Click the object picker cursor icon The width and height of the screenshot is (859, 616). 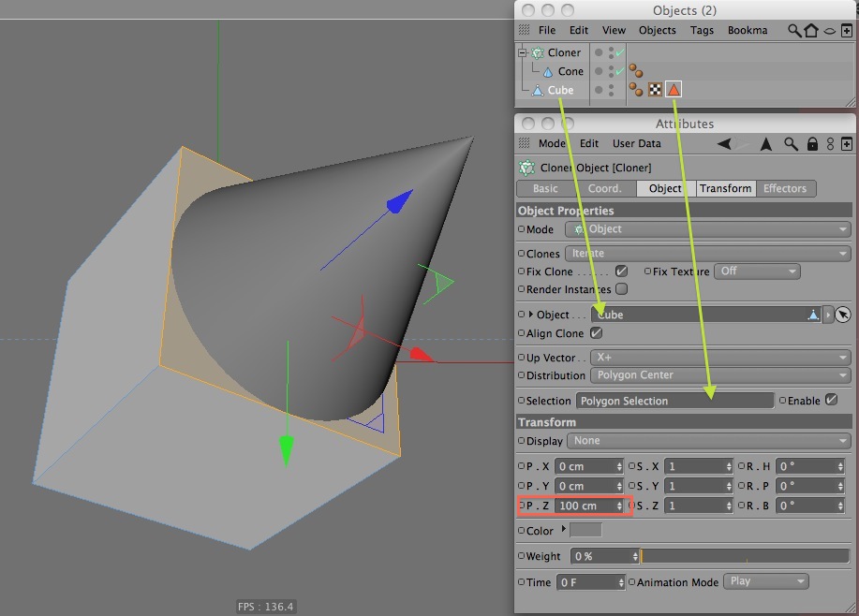[x=842, y=315]
